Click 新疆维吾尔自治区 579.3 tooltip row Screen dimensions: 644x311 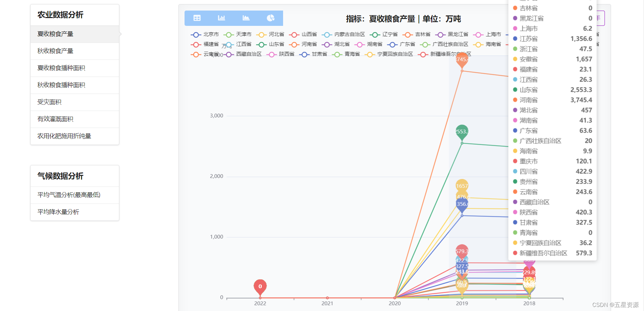[552, 253]
